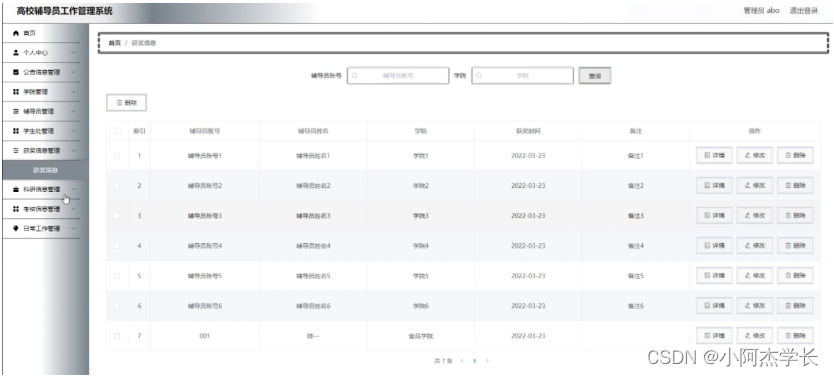
Task: Open 详情 for row 辅导员账号5
Action: (x=714, y=276)
